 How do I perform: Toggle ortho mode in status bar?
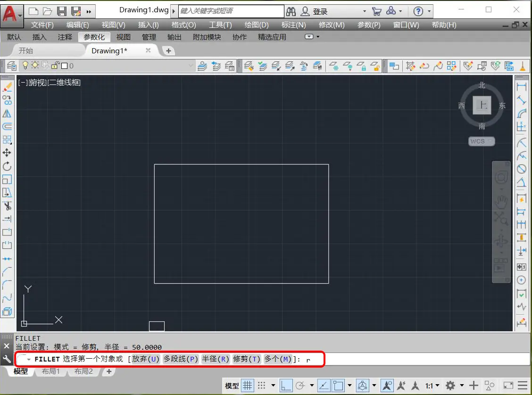(286, 386)
